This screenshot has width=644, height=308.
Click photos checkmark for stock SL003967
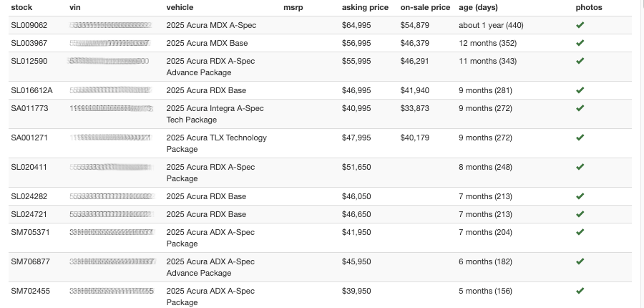[580, 43]
